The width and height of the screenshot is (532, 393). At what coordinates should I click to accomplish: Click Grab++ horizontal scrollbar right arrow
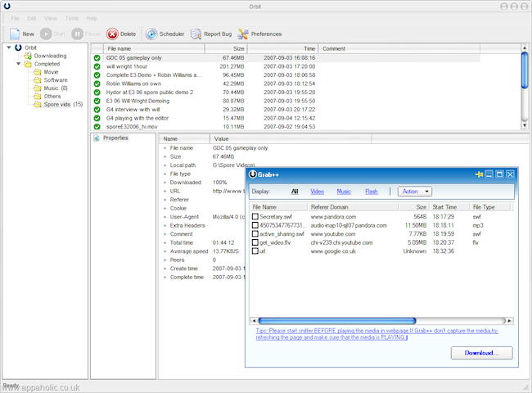[509, 321]
